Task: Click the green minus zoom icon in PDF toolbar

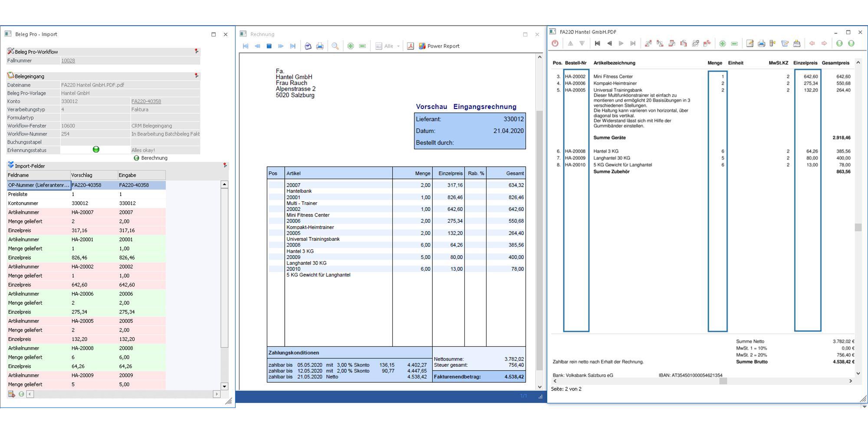Action: tap(734, 43)
